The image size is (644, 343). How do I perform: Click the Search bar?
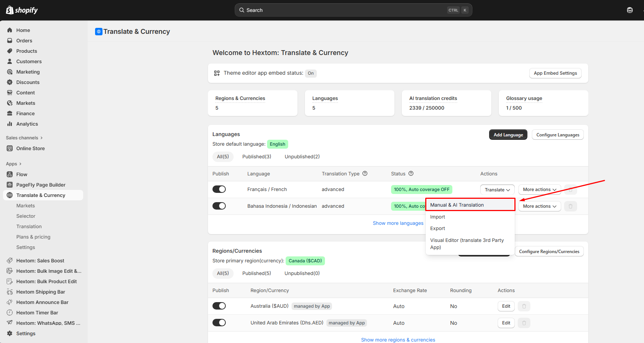click(x=354, y=10)
